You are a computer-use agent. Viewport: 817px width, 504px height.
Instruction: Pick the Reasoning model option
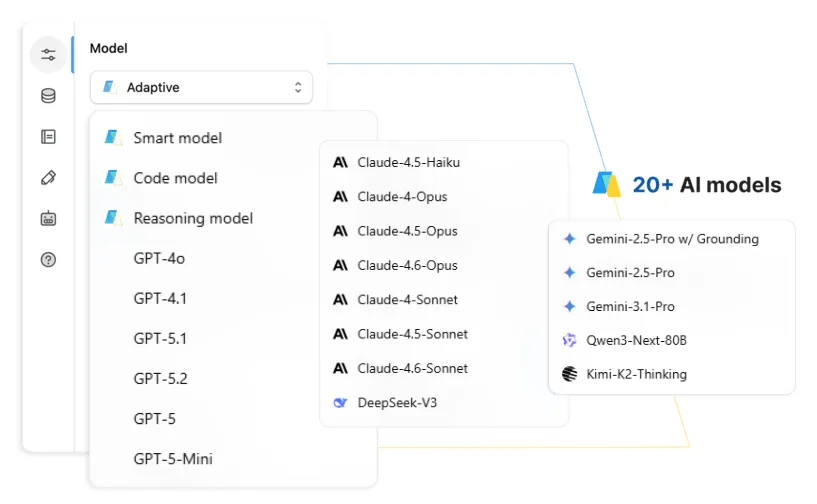point(192,218)
